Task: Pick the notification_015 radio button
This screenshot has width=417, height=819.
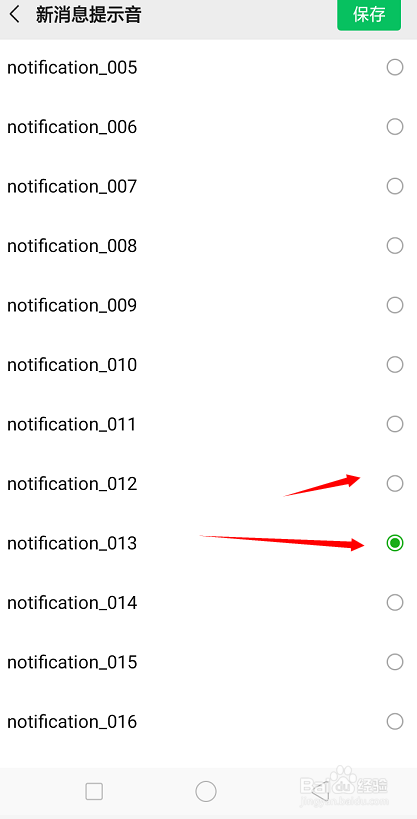Action: [395, 662]
